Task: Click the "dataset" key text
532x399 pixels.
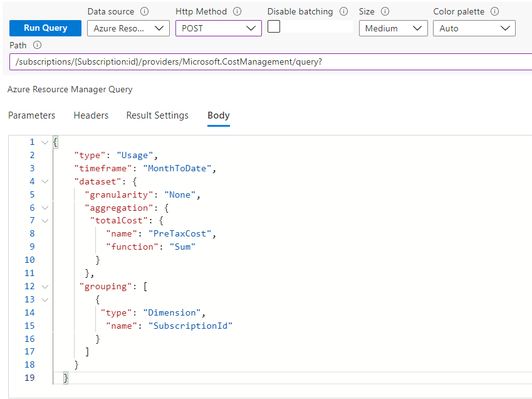Action: 97,182
